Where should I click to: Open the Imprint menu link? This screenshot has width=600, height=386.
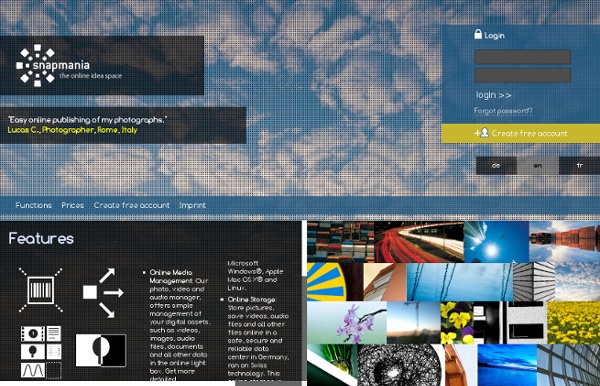tap(192, 205)
